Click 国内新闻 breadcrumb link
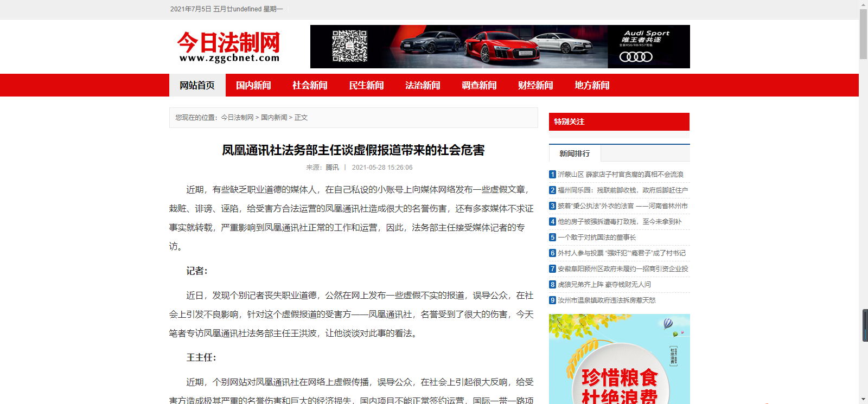 coord(274,117)
